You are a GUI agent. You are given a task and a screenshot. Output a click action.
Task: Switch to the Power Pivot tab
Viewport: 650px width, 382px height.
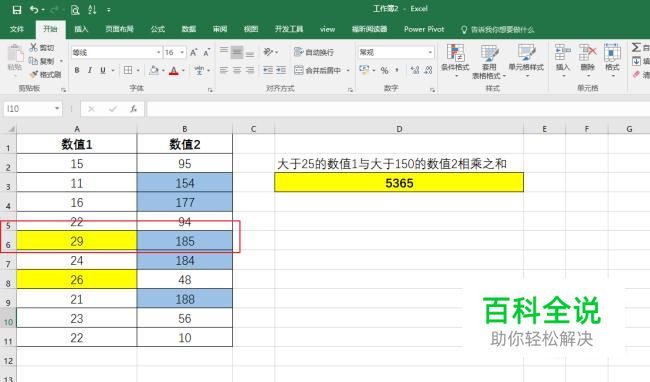(x=424, y=29)
